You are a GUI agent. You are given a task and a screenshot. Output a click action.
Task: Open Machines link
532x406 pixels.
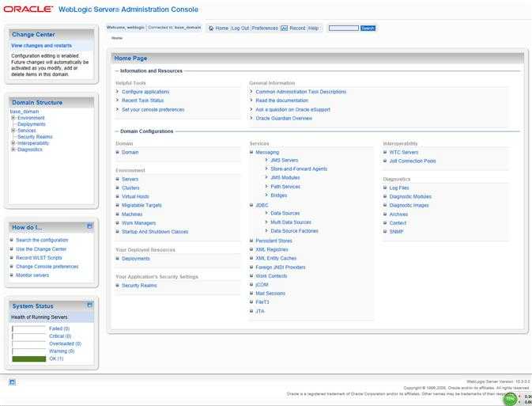(x=132, y=214)
